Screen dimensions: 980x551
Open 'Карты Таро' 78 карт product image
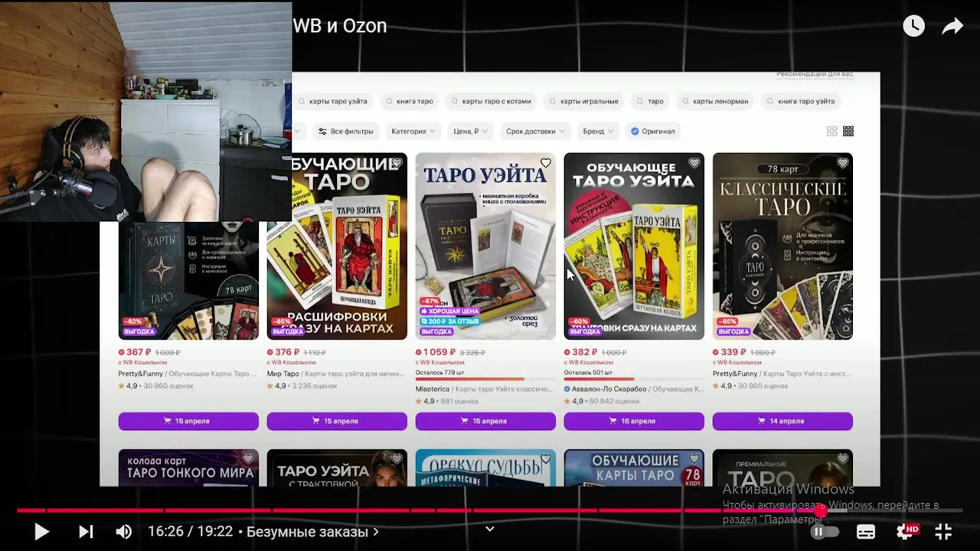click(x=188, y=280)
